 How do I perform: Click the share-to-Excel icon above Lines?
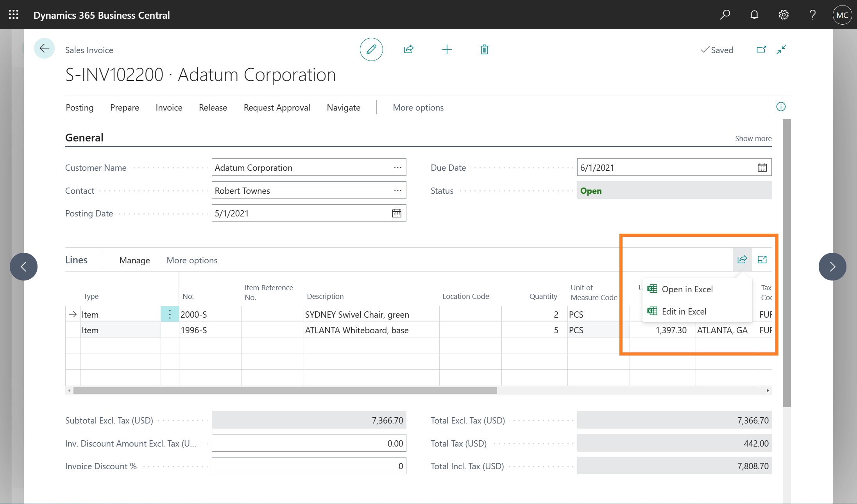[x=742, y=259]
